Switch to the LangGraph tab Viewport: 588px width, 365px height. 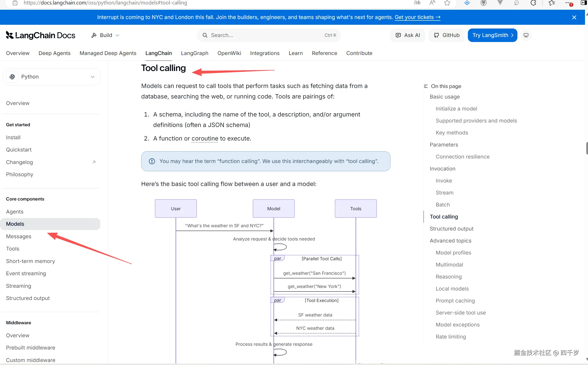point(195,53)
